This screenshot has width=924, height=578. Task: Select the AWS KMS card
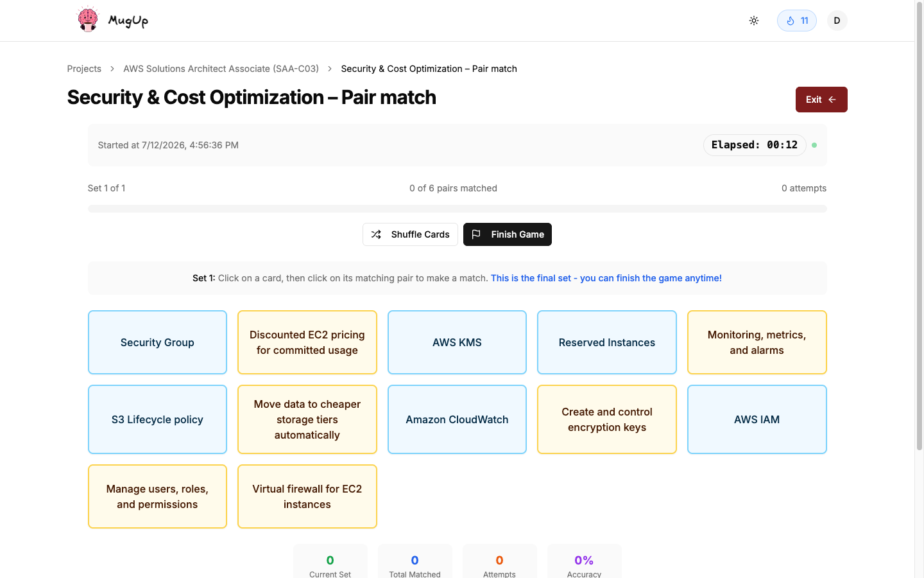[x=457, y=342]
